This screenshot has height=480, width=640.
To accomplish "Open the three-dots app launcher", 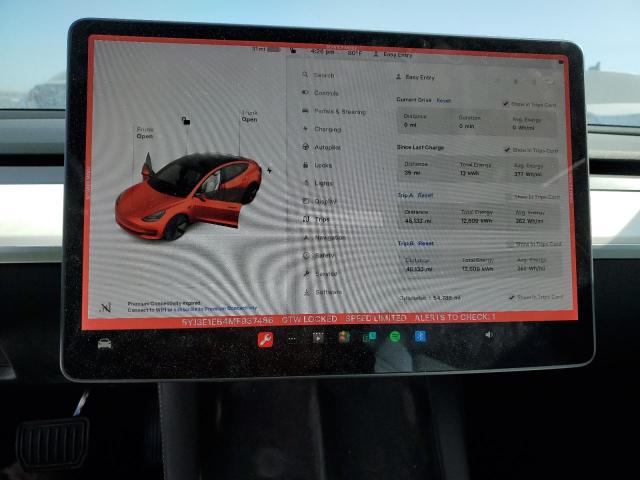I will pos(292,338).
